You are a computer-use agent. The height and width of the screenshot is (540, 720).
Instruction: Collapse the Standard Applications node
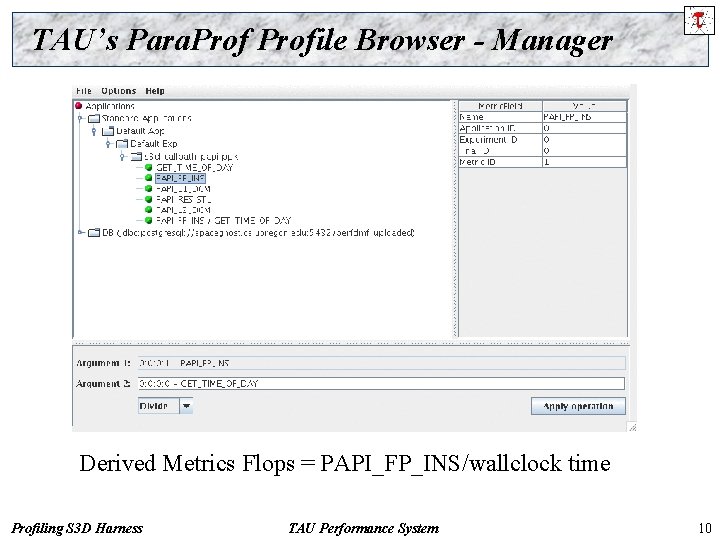pos(80,118)
